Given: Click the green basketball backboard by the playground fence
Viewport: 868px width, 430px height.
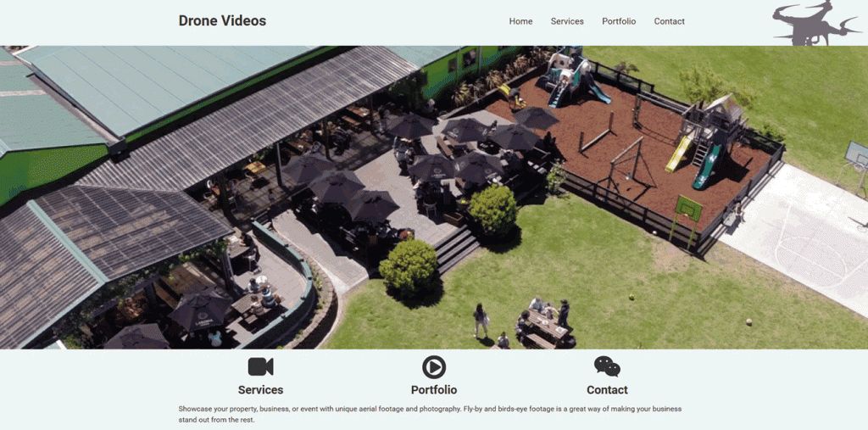Looking at the screenshot, I should click(x=688, y=209).
